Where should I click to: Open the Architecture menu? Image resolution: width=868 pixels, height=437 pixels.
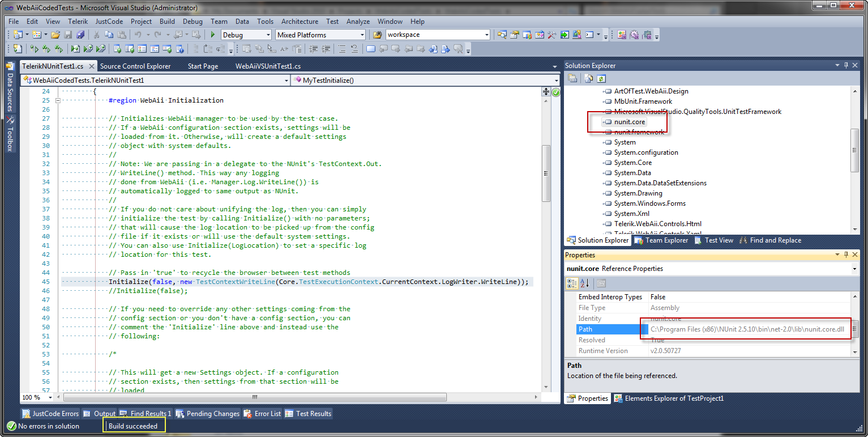coord(300,22)
